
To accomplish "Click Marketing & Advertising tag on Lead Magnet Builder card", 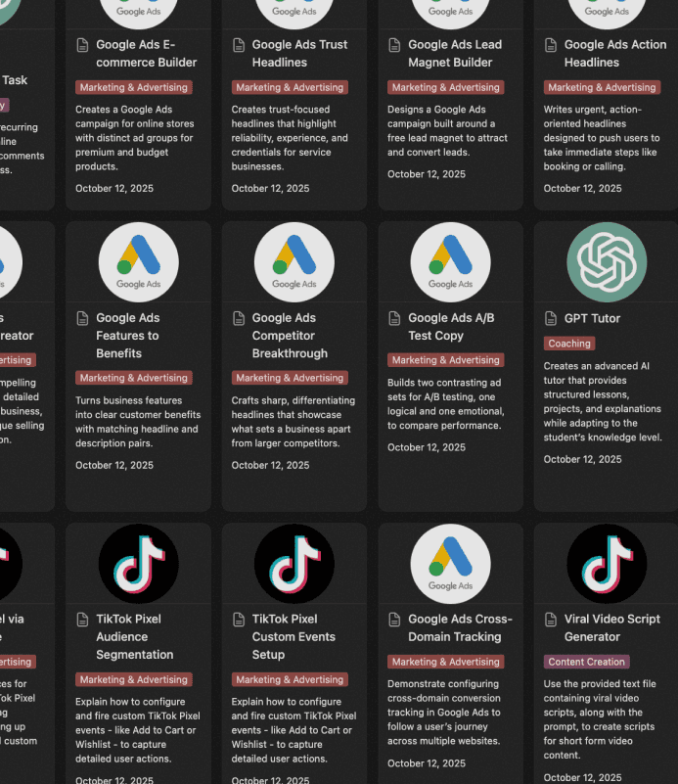I will point(446,87).
